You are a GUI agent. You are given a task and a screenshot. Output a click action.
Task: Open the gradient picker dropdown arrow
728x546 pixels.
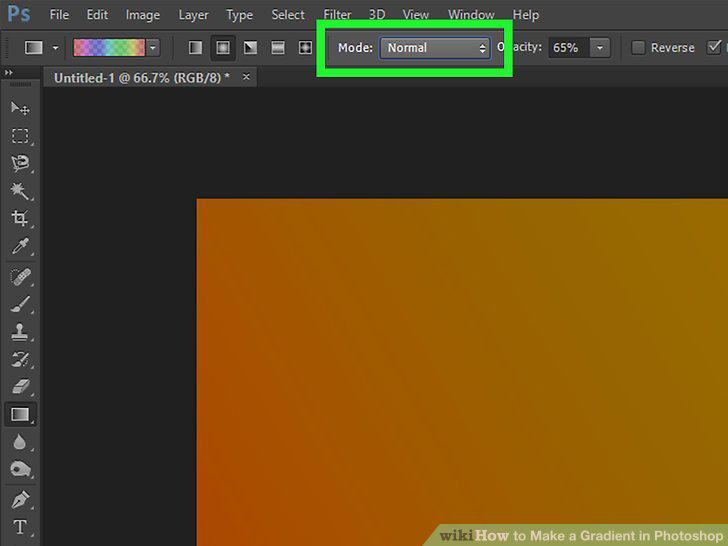coord(153,47)
